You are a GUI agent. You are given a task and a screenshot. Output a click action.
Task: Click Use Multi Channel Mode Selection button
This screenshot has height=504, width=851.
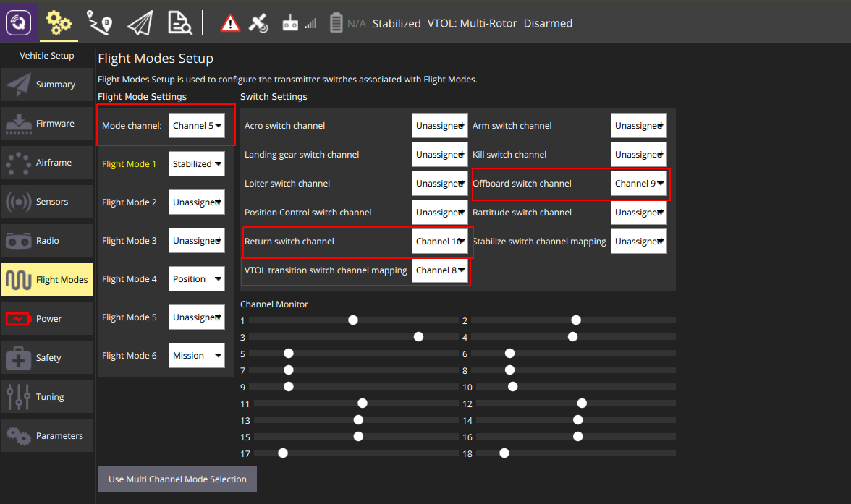177,479
